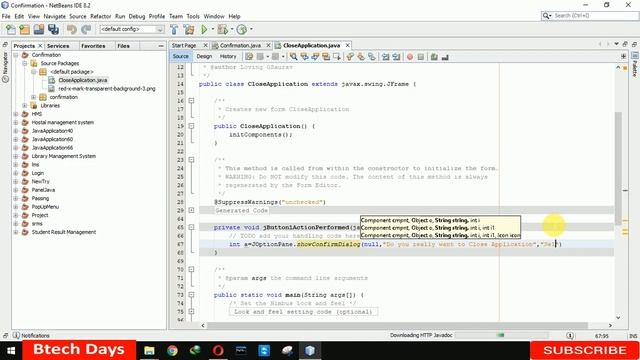Screen dimensions: 640x360
Task: Switch to the Files panel tab
Action: 123,46
